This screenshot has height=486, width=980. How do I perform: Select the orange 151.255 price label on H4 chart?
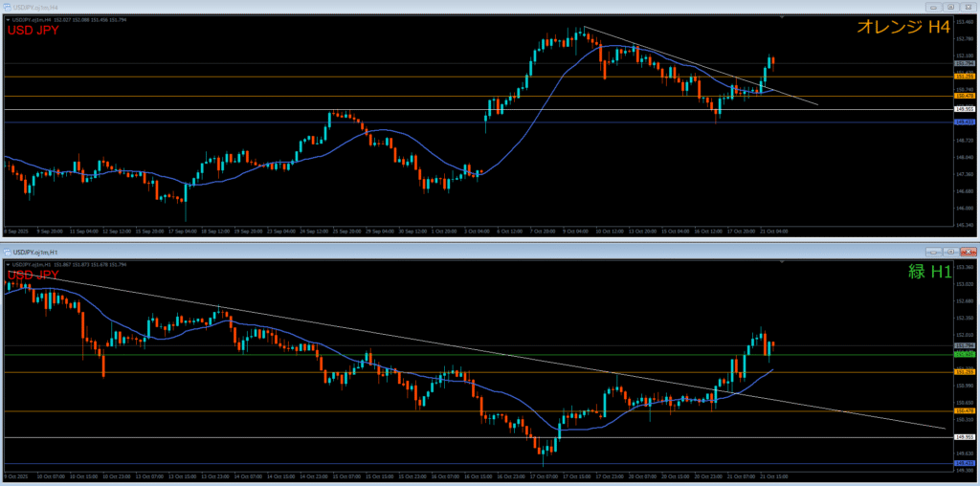pos(965,77)
